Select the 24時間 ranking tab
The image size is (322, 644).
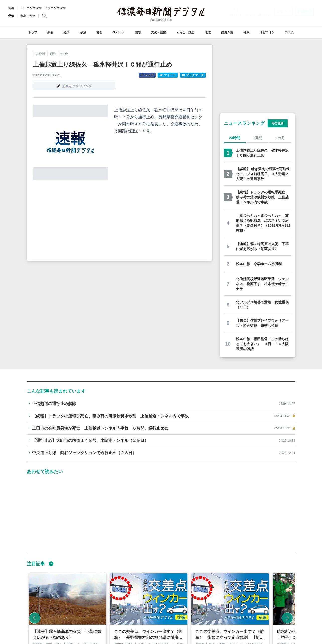coord(235,138)
